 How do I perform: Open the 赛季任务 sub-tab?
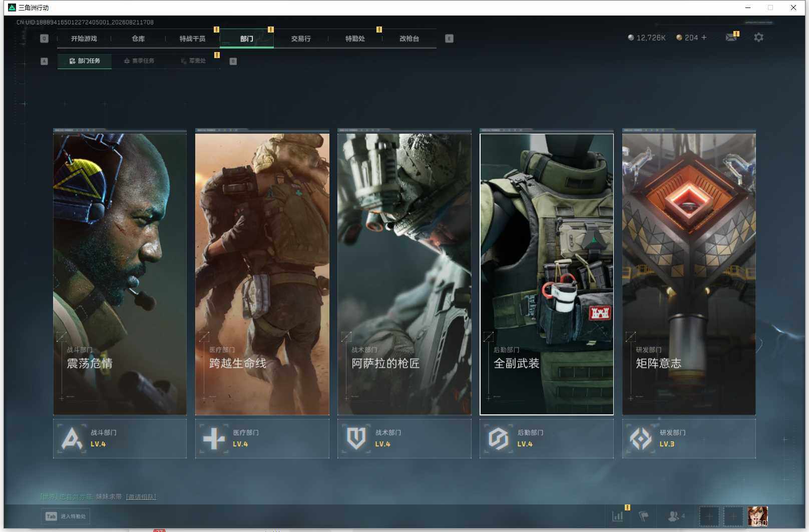click(139, 61)
